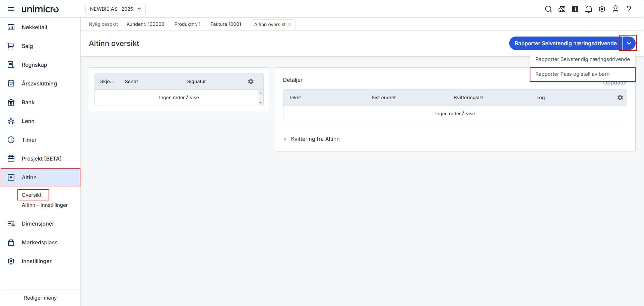Open recently visited Produktnr. 1
This screenshot has height=306, width=644.
[187, 24]
